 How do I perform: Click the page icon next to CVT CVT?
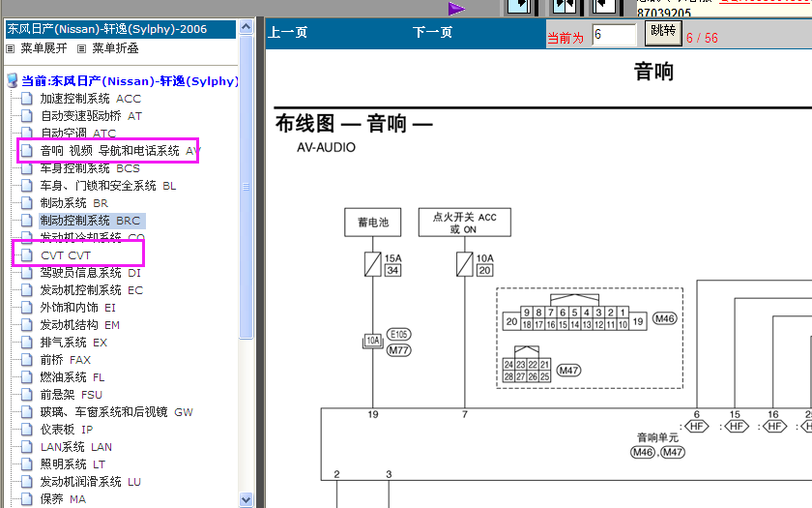pos(27,255)
